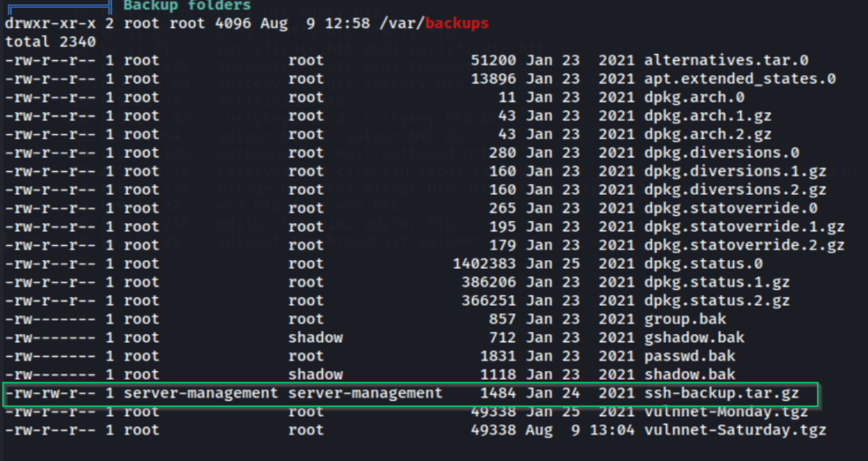
Task: Select the dpkg.arch.0 filename
Action: (694, 97)
